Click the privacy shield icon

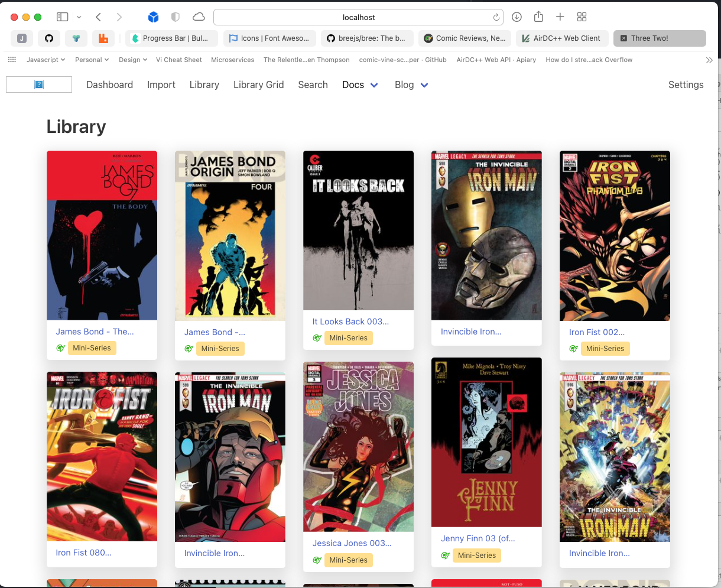coord(176,17)
